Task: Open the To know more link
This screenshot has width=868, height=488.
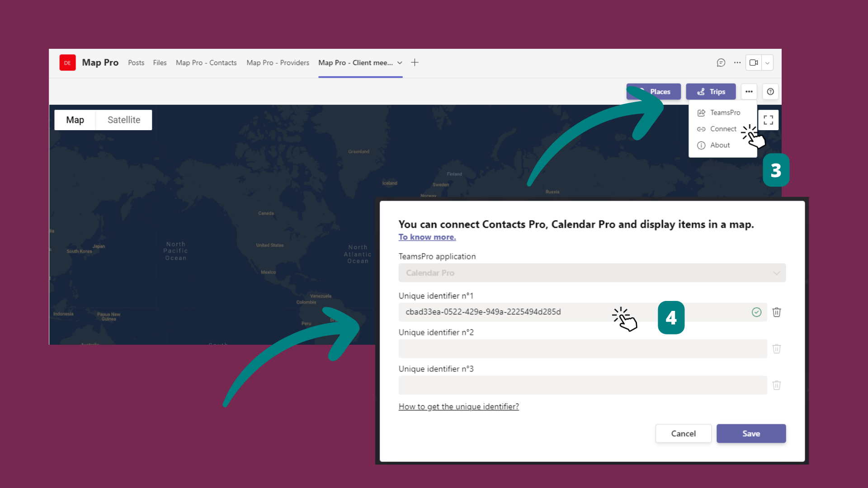Action: pyautogui.click(x=427, y=237)
